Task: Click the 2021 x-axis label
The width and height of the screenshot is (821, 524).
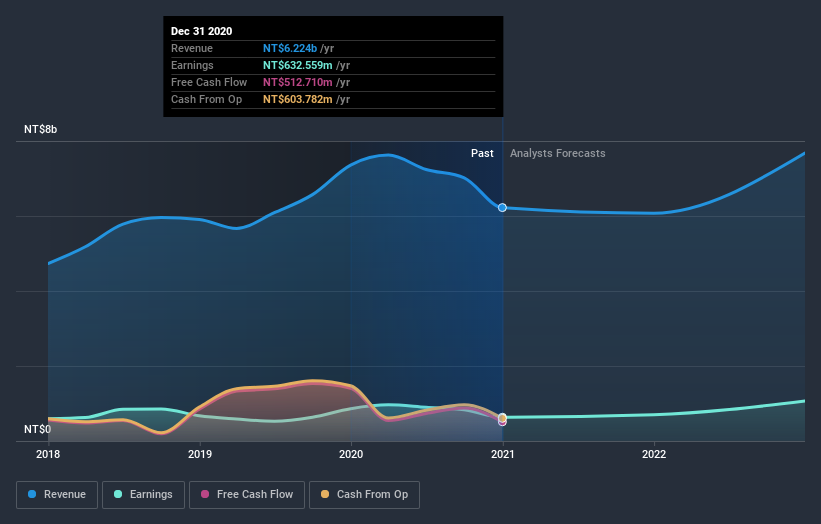Action: click(503, 454)
